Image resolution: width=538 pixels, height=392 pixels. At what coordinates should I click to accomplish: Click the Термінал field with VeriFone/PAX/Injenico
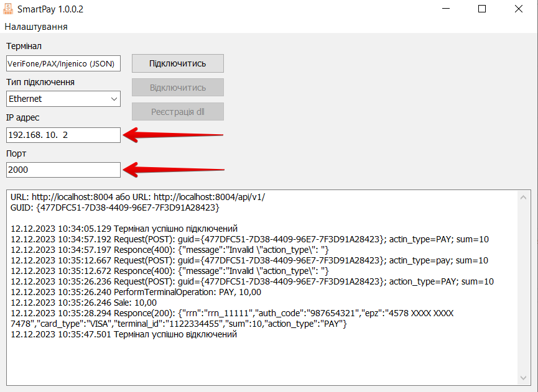click(63, 63)
